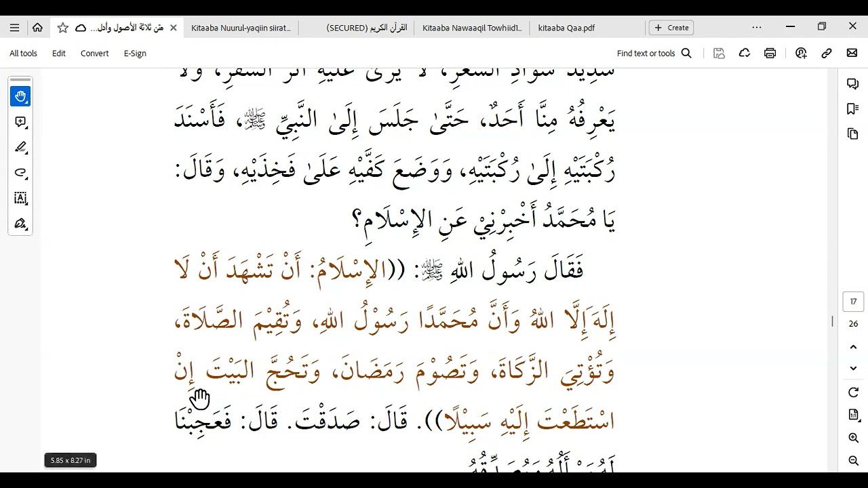This screenshot has height=488, width=868.
Task: Switch to kitaaba Qaa.pdf tab
Action: click(x=566, y=28)
